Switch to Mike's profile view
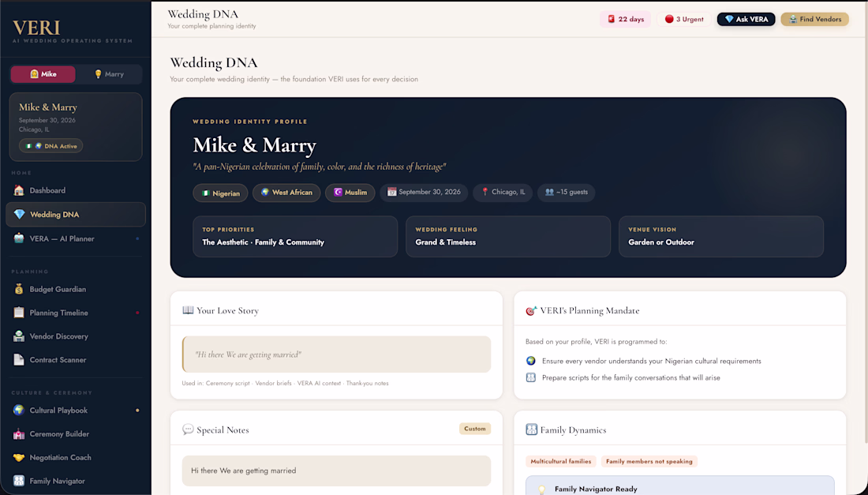This screenshot has height=495, width=868. tap(43, 74)
